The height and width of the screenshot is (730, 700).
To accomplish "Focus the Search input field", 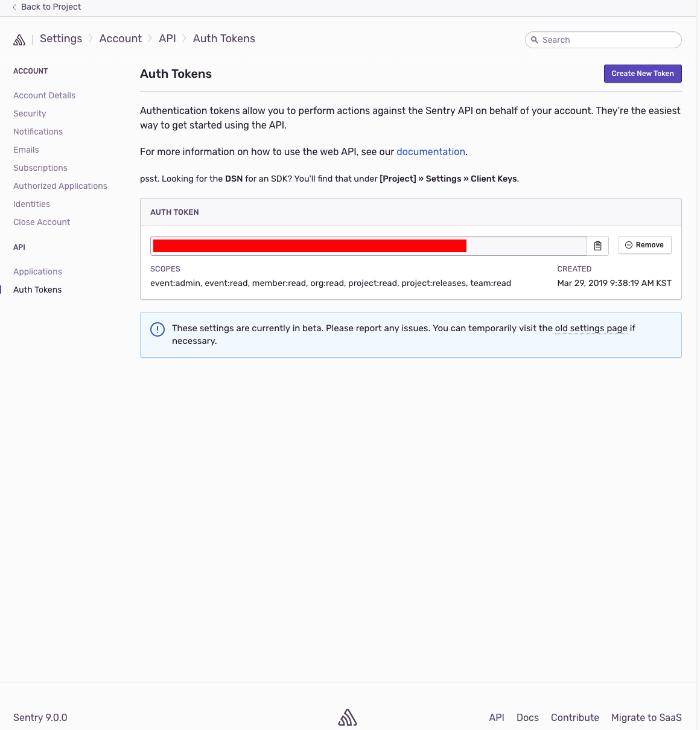I will click(603, 40).
